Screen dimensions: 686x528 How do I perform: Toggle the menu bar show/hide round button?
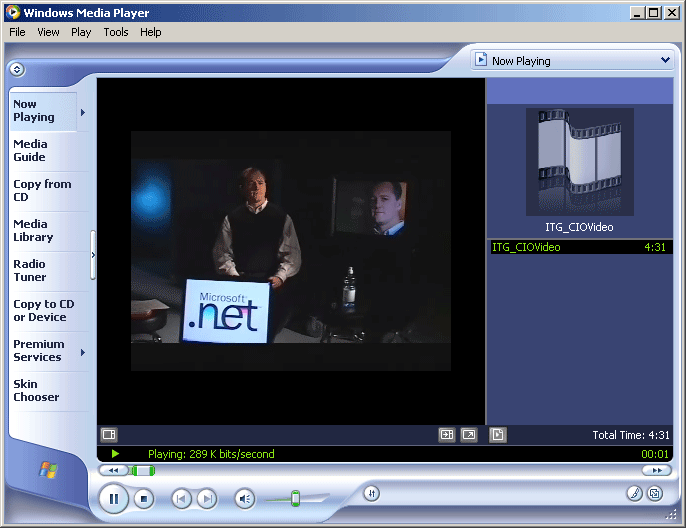pyautogui.click(x=17, y=70)
